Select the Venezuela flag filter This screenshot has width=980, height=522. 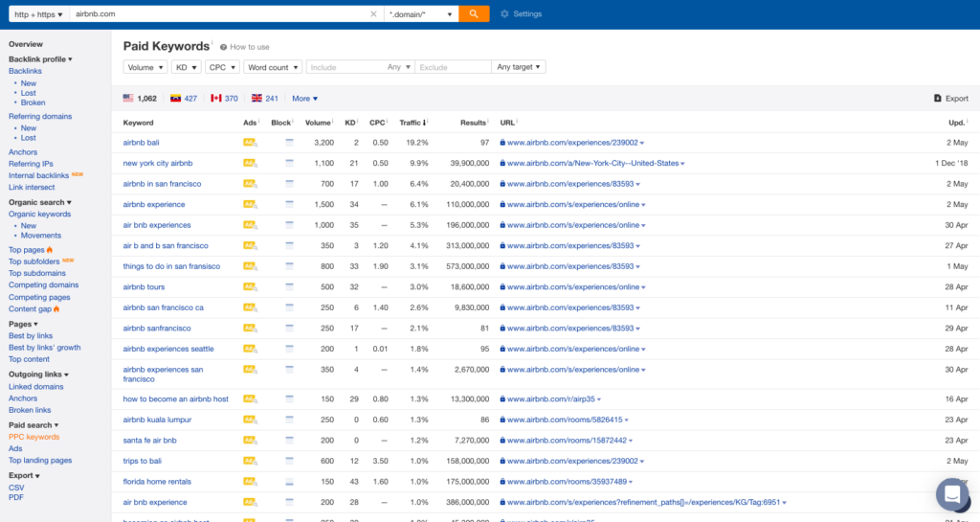coord(176,98)
